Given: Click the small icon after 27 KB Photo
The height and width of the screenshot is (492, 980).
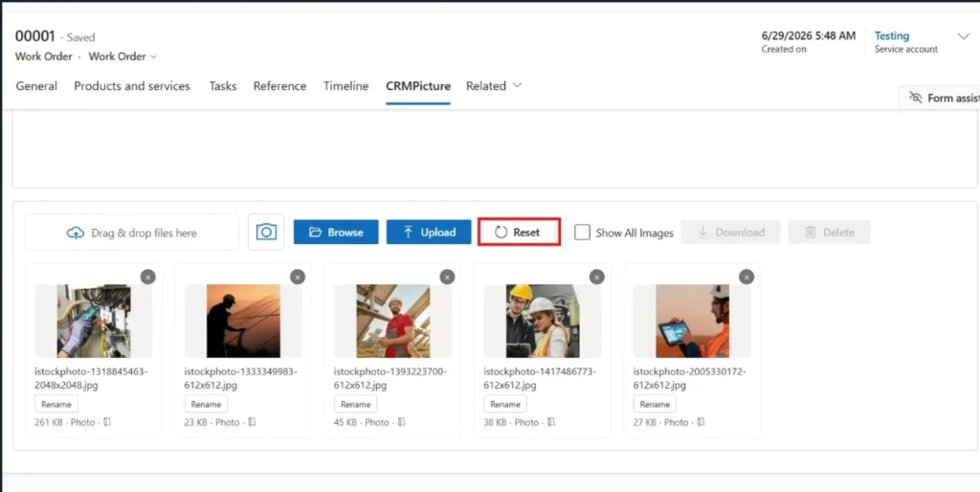Looking at the screenshot, I should (702, 423).
